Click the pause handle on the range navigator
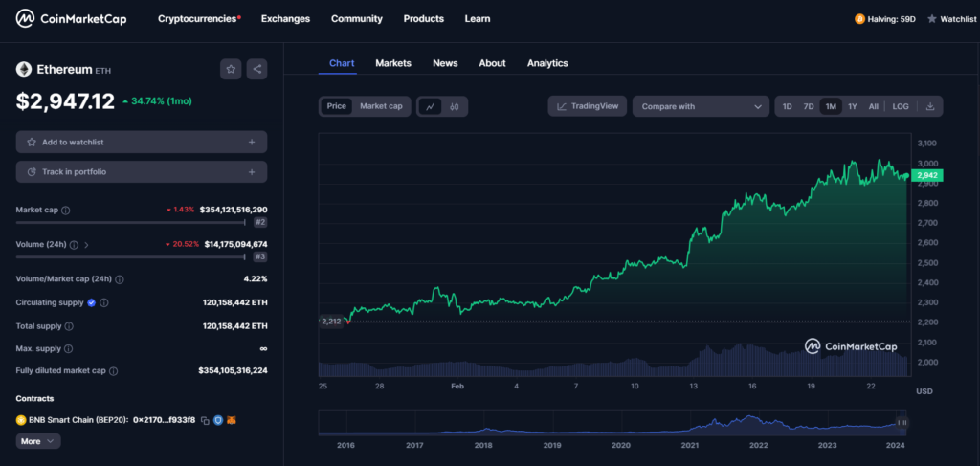The height and width of the screenshot is (466, 980). 902,423
